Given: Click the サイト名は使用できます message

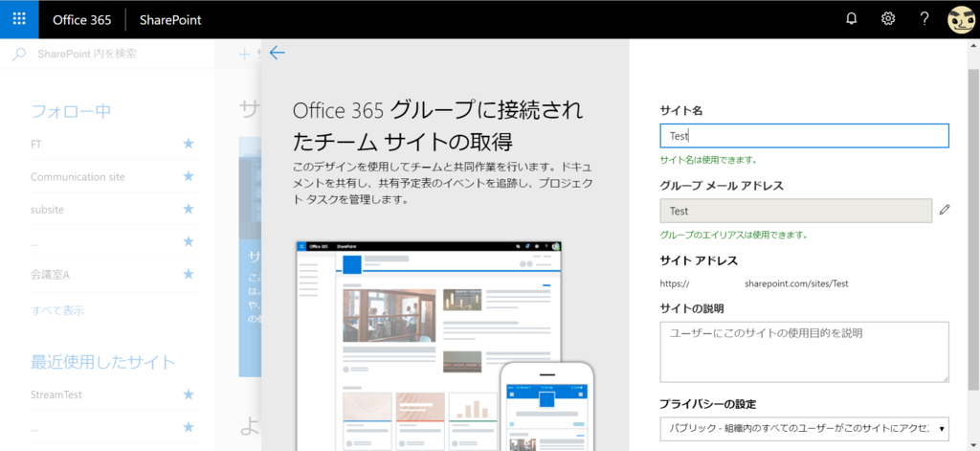Looking at the screenshot, I should pyautogui.click(x=709, y=160).
